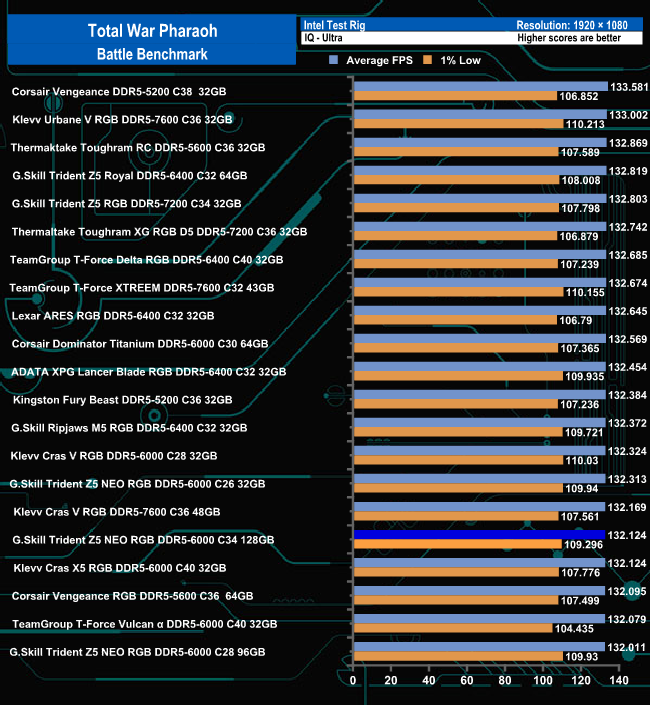650x705 pixels.
Task: Click the 132.011 average FPS value
Action: pos(626,647)
